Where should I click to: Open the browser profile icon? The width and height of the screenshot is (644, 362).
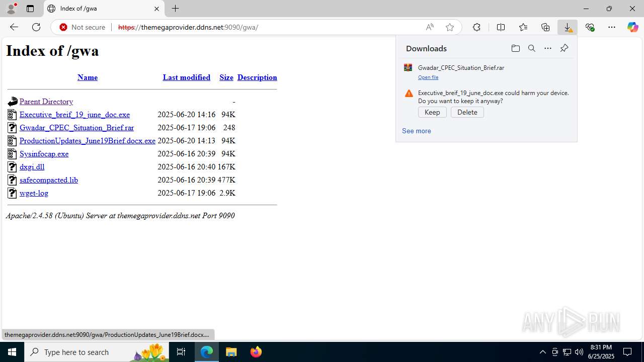point(11,9)
